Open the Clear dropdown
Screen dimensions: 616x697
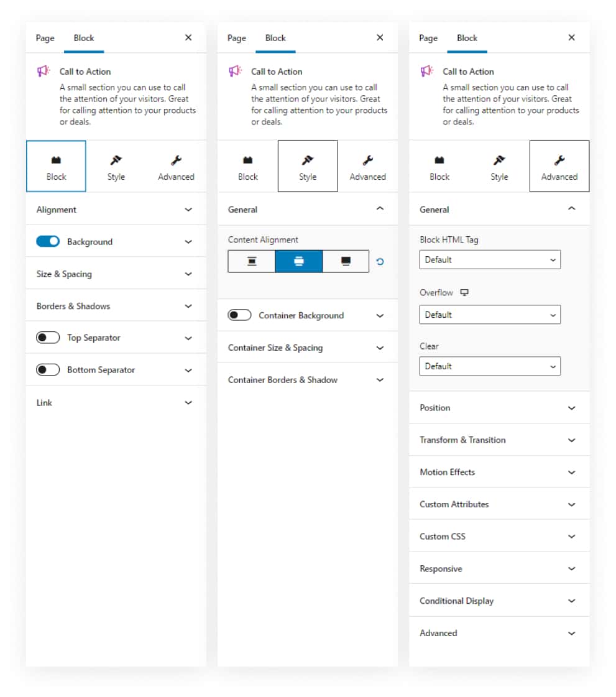490,366
